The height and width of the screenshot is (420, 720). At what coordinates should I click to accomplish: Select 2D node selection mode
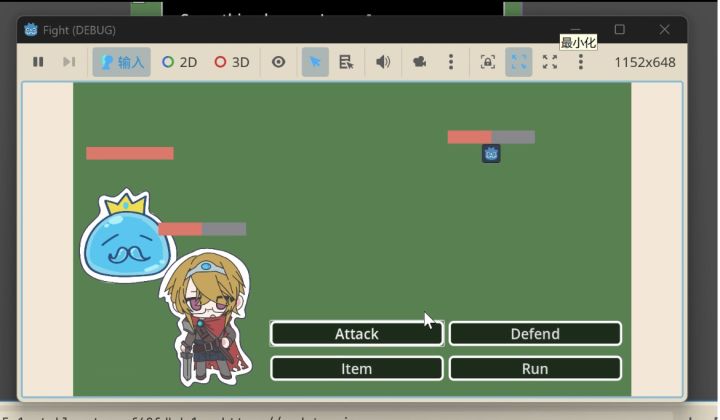click(180, 62)
